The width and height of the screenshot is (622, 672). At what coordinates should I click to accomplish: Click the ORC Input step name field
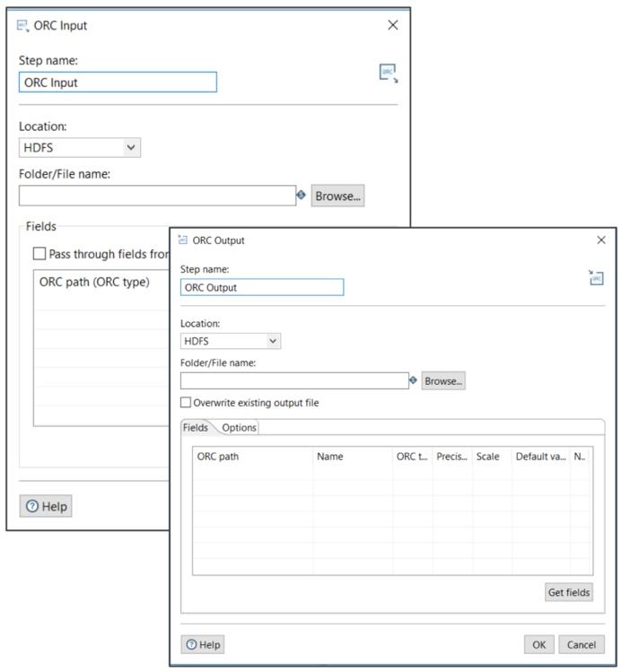point(118,83)
